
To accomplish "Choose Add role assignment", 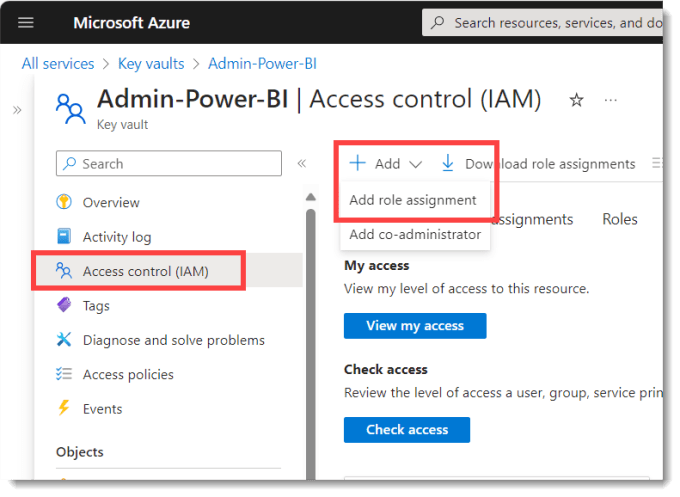I will [x=413, y=200].
